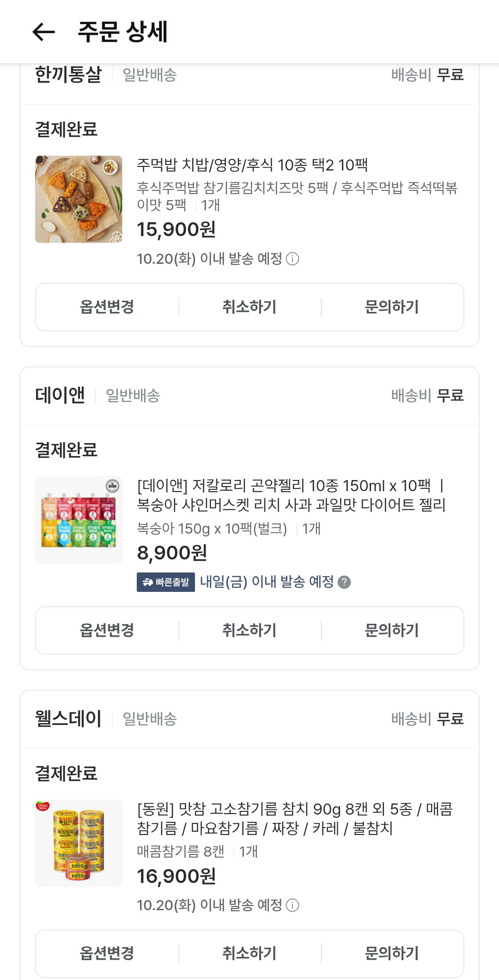The image size is (499, 980).
Task: Open the 웰스데이 seller store
Action: click(x=68, y=719)
